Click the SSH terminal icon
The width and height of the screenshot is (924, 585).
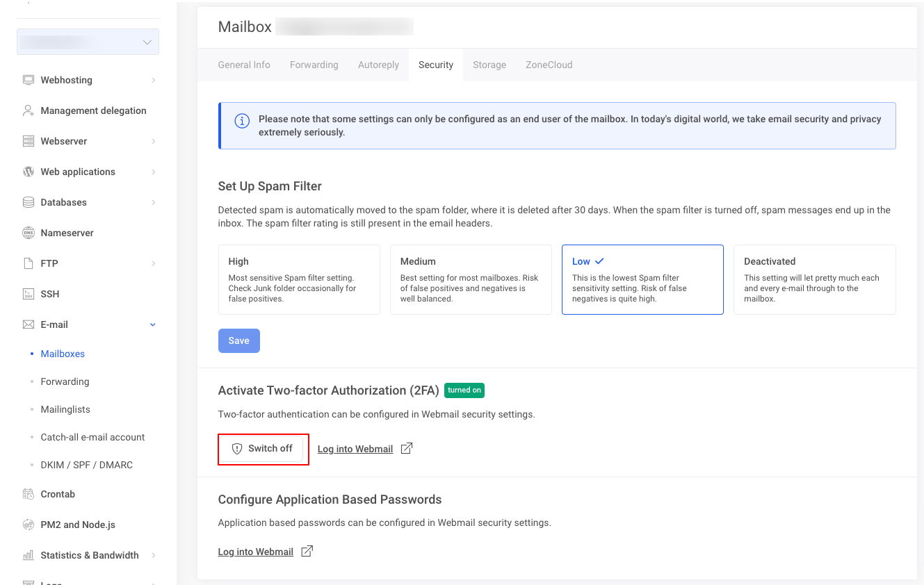29,294
